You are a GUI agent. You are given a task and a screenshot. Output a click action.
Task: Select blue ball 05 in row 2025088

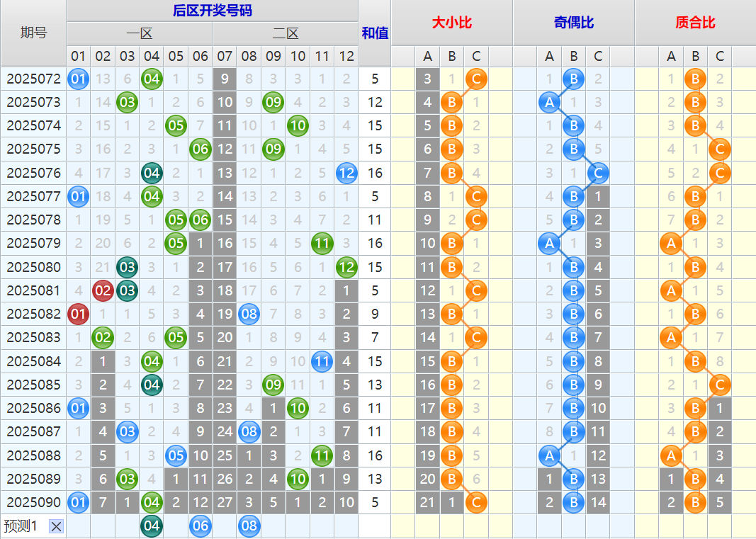(x=176, y=455)
